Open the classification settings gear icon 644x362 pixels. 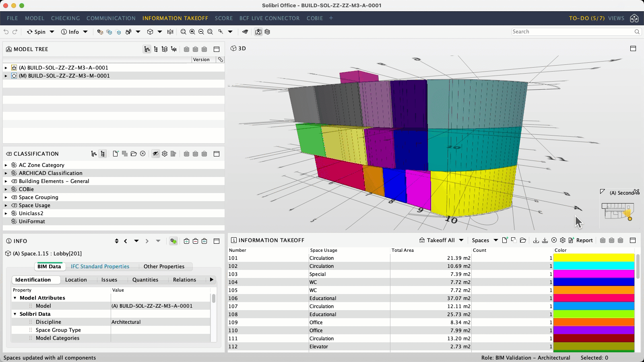(165, 154)
